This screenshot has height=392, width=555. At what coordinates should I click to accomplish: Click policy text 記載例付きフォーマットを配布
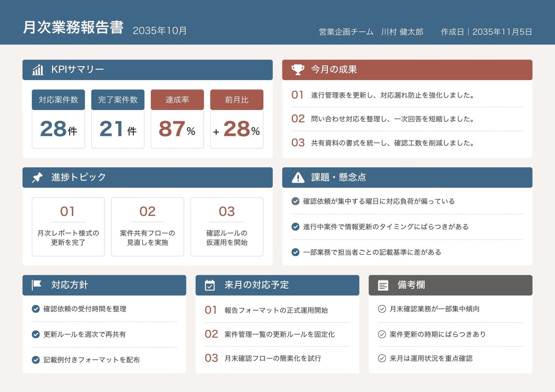(92, 360)
